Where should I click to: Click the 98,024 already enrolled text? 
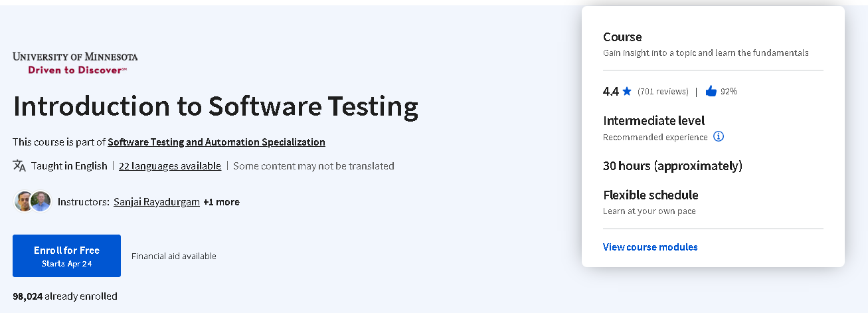(x=65, y=296)
